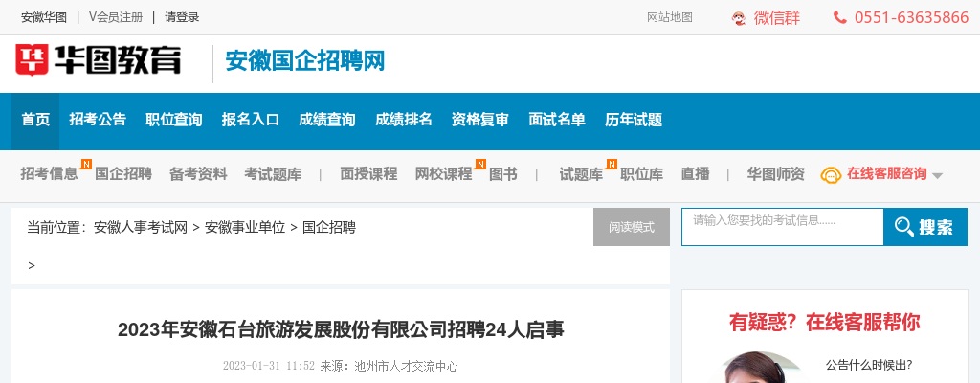Viewport: 980px width, 383px height.
Task: Open the 请登录 login link
Action: [x=182, y=17]
